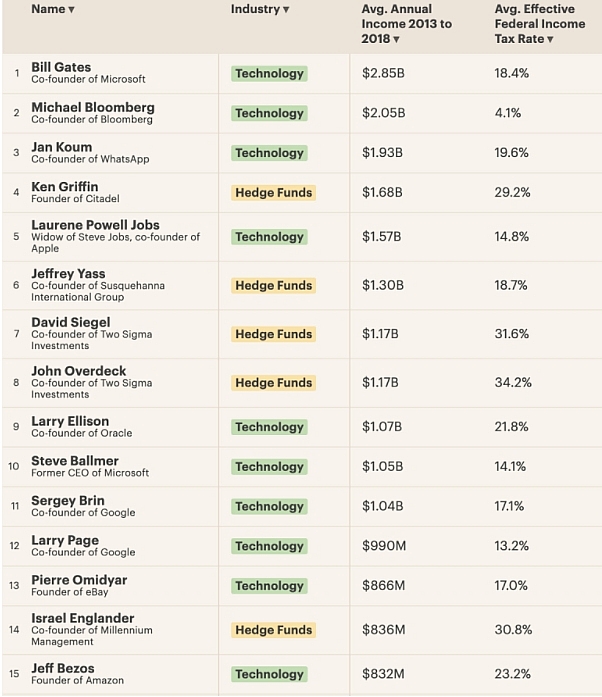Select John Overdeck's Hedge Funds tag
Screen dimensions: 602x697
[x=273, y=383]
